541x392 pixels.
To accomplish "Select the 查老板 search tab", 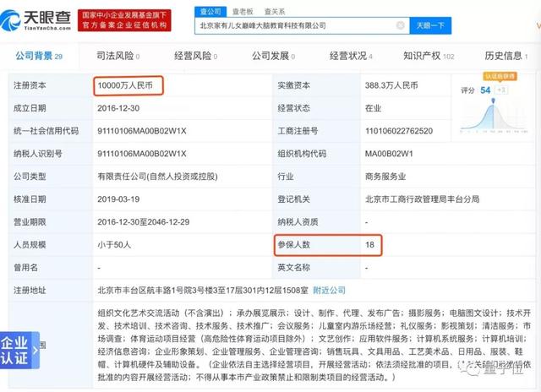I will click(243, 12).
